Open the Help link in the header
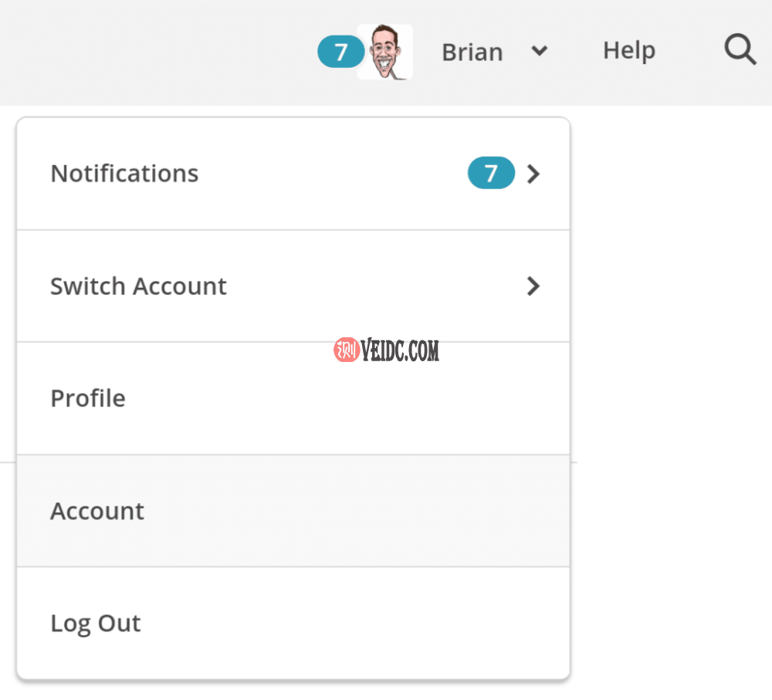 (628, 51)
